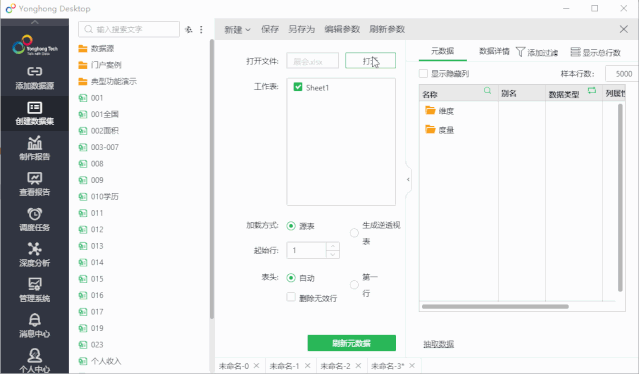639x374 pixels.
Task: Select the 第一行 header radio option
Action: (354, 285)
